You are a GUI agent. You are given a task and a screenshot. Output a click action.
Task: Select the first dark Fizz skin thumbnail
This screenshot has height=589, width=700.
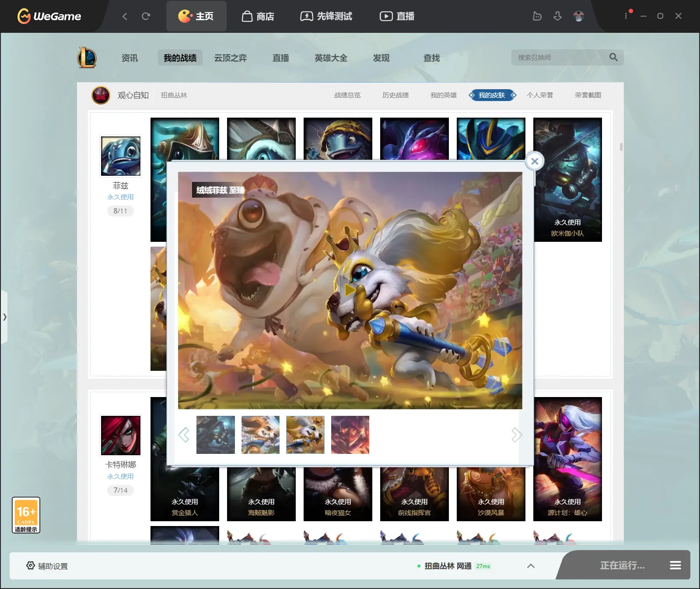(x=216, y=435)
